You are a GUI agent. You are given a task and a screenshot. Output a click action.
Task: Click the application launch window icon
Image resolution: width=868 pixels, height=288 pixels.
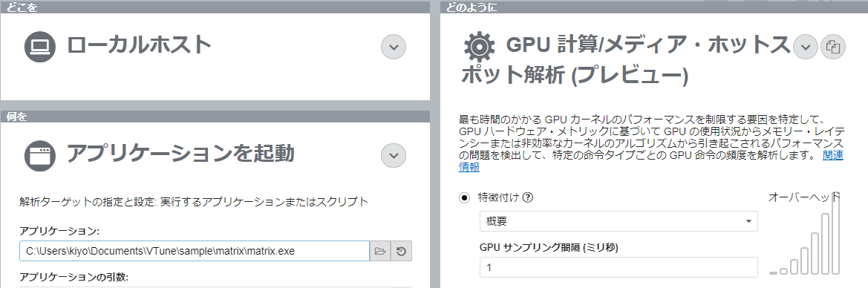40,156
